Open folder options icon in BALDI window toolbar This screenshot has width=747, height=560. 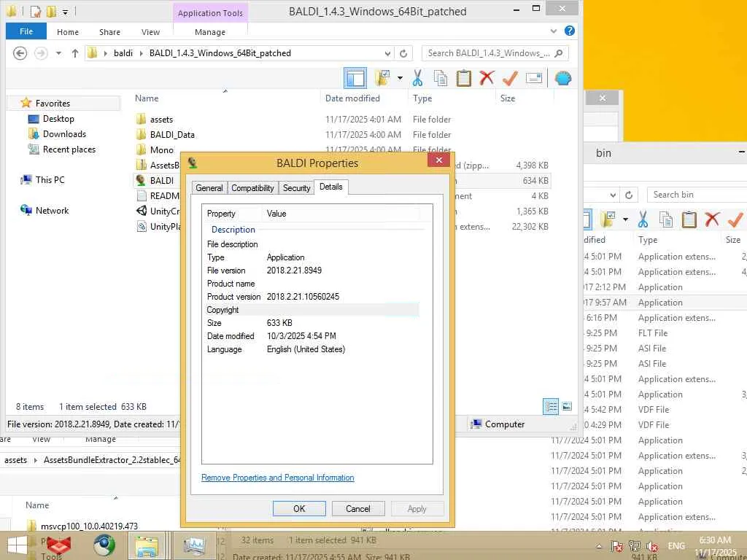pos(382,78)
